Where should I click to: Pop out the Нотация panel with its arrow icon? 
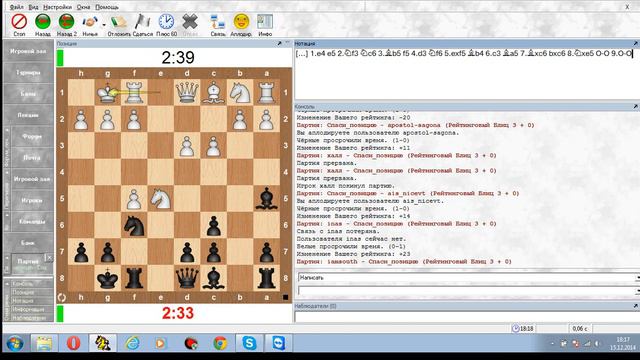(x=635, y=43)
